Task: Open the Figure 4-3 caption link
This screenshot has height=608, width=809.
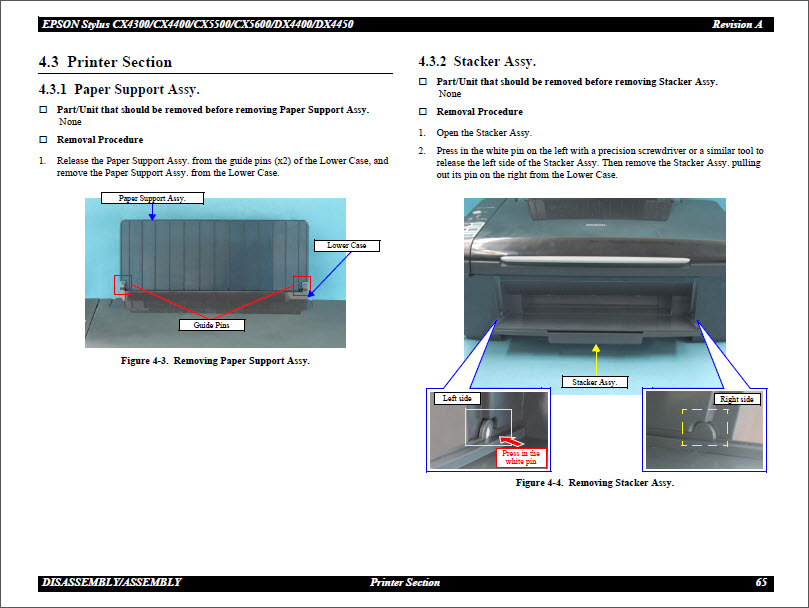Action: [x=218, y=361]
